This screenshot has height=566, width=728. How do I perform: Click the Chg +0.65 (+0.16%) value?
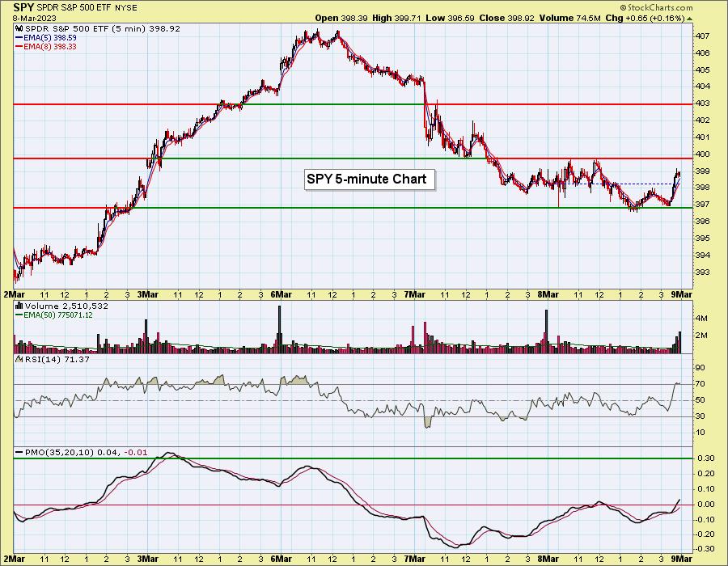(645, 18)
